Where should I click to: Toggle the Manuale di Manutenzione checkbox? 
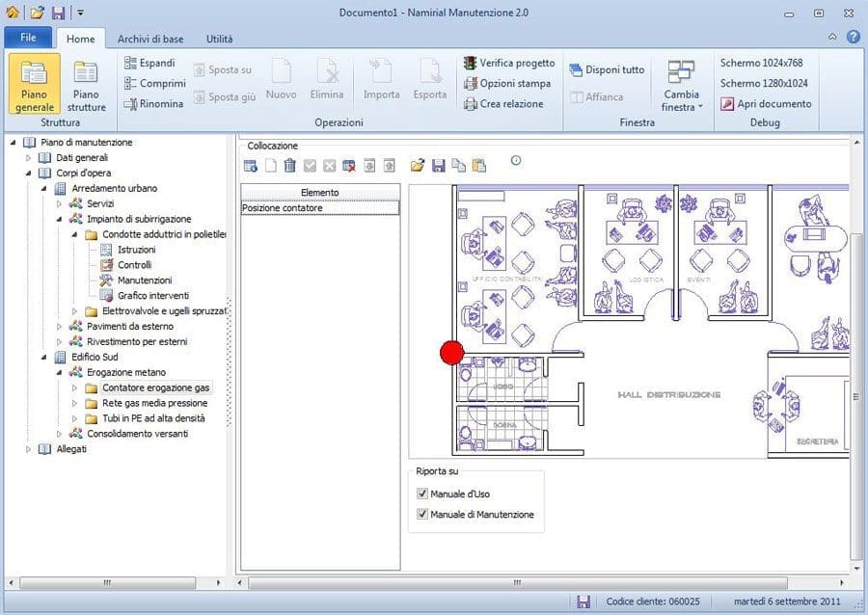422,515
